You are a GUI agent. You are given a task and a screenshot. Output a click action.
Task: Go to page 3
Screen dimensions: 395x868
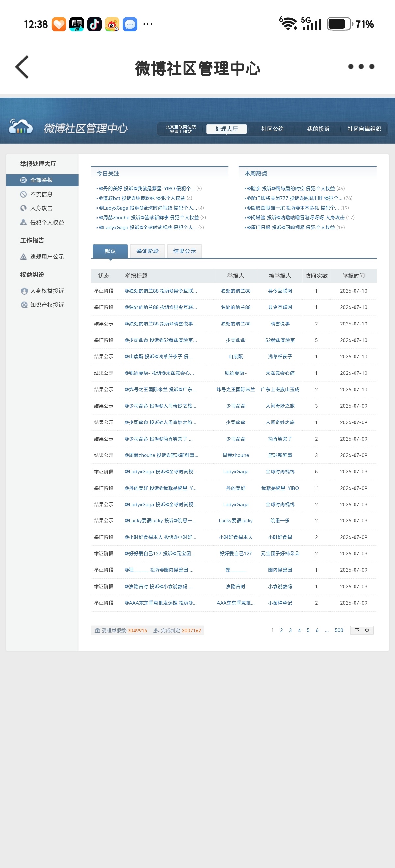[x=290, y=630]
